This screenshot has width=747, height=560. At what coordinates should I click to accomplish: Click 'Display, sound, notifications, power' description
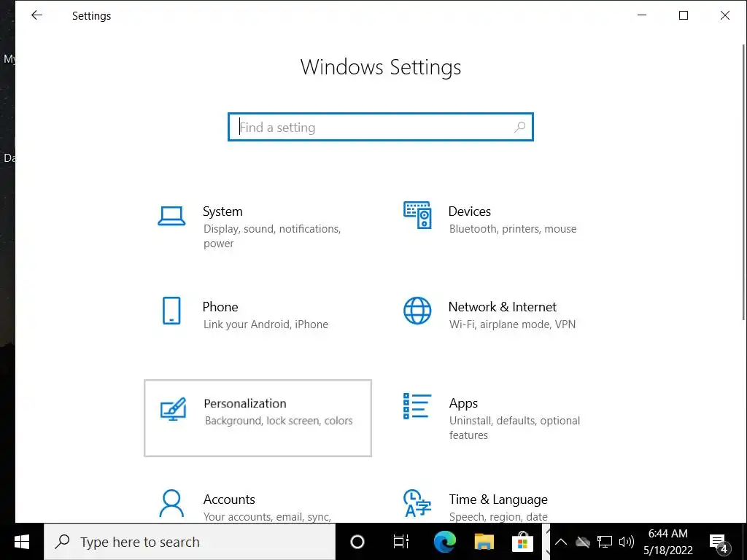coord(272,236)
